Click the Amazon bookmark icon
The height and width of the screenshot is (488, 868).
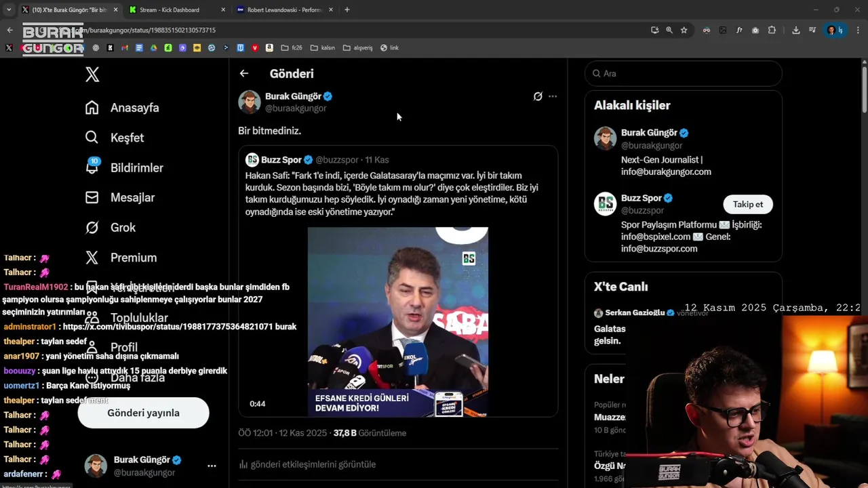point(269,47)
